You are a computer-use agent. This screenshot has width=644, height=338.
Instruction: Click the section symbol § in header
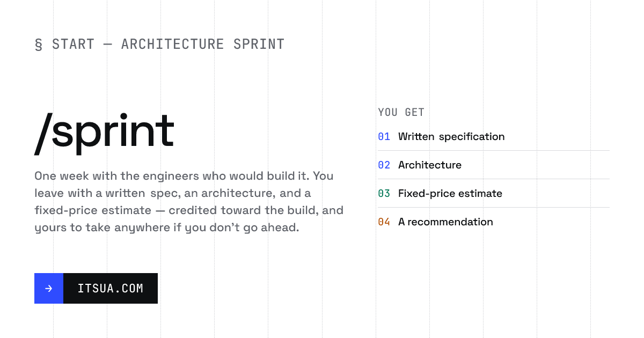pos(39,45)
